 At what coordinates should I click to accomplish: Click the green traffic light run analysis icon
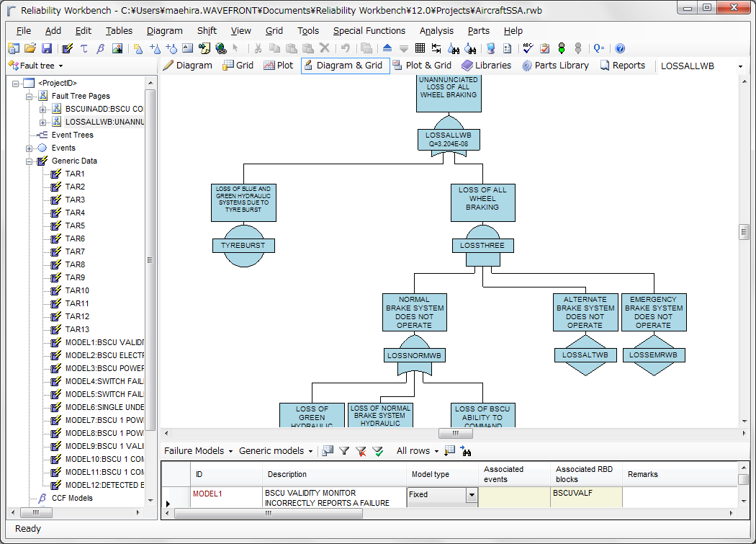click(x=561, y=48)
